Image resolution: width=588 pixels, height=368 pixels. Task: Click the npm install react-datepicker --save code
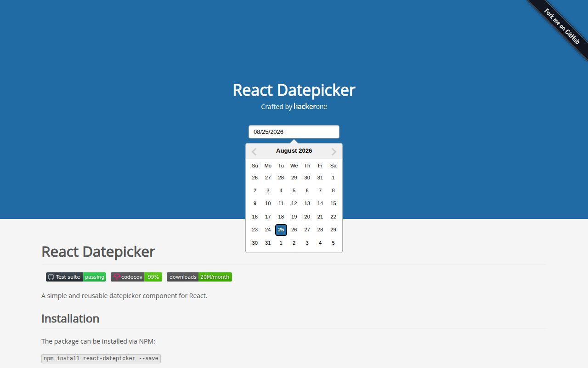101,358
